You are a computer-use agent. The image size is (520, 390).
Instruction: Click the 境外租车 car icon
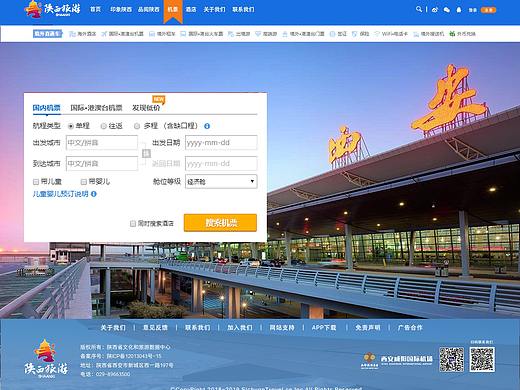[152, 34]
